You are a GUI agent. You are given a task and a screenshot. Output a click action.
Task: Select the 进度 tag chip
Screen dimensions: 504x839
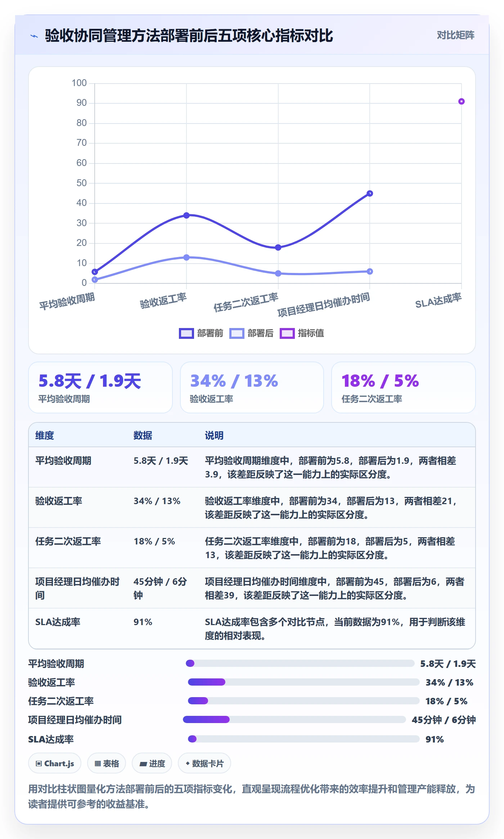point(152,763)
